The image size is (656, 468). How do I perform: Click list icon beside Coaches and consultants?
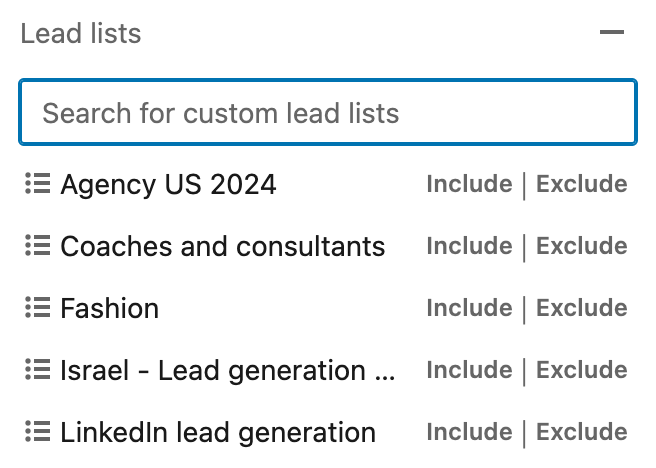tap(38, 246)
